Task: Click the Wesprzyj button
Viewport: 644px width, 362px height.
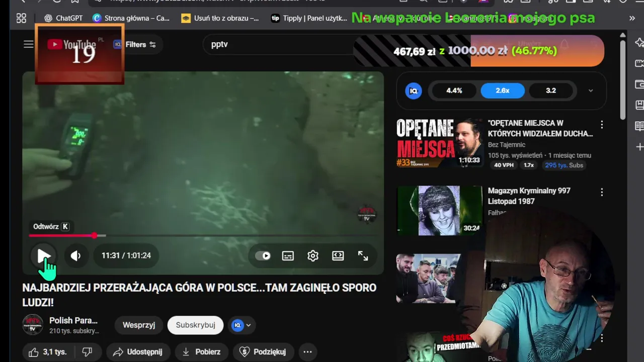Action: (139, 325)
